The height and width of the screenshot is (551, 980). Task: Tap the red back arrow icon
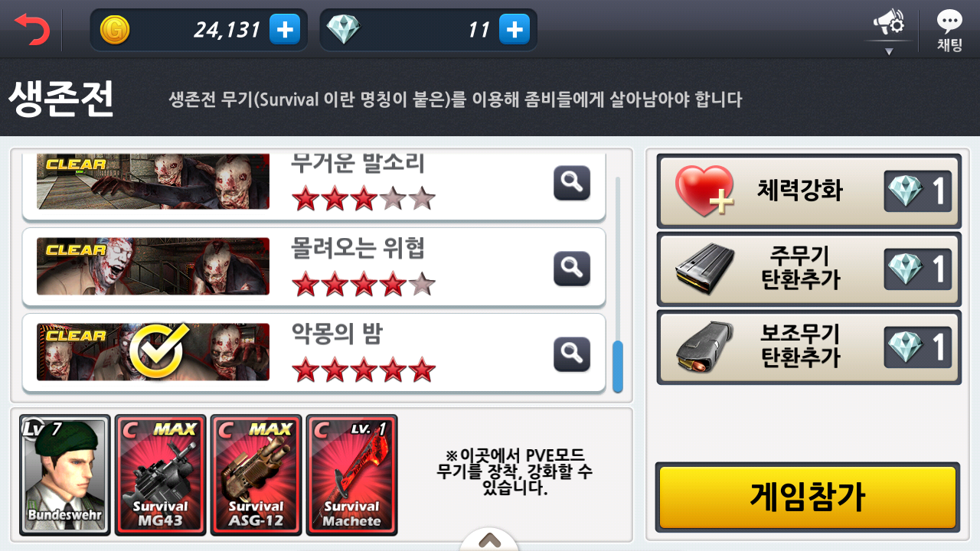tap(31, 29)
